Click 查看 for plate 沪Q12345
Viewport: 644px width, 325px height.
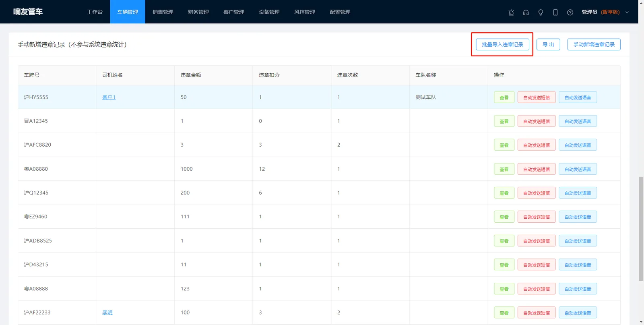coord(504,193)
